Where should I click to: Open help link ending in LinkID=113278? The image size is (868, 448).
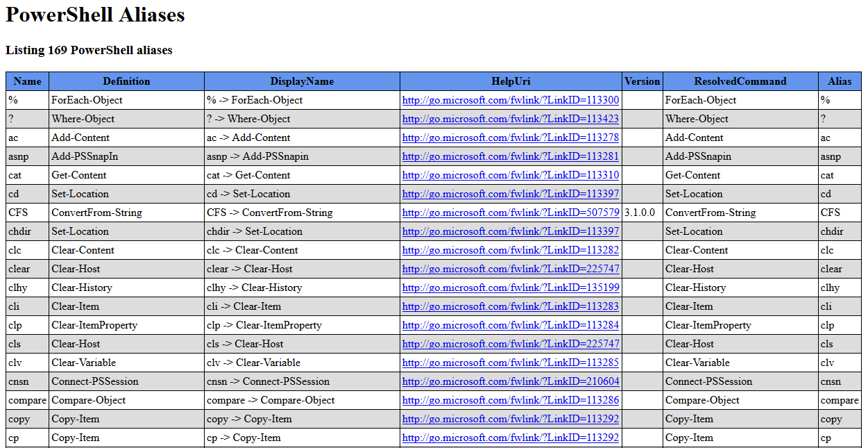click(x=511, y=138)
